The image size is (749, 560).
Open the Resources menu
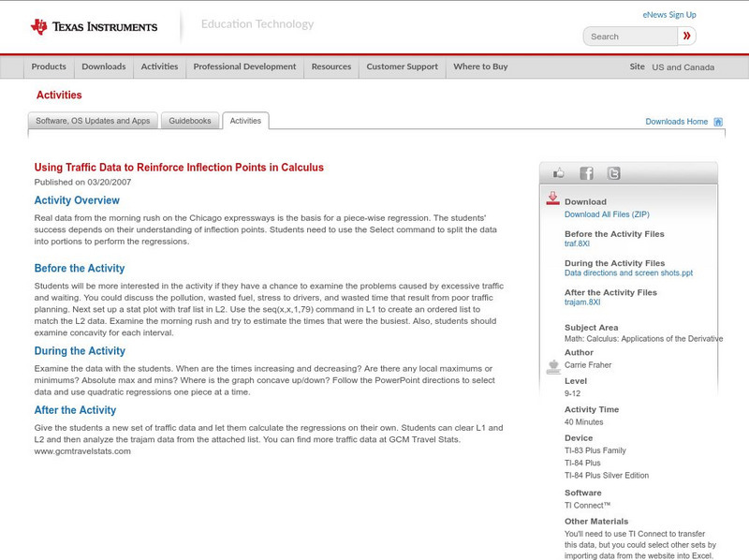coord(331,66)
